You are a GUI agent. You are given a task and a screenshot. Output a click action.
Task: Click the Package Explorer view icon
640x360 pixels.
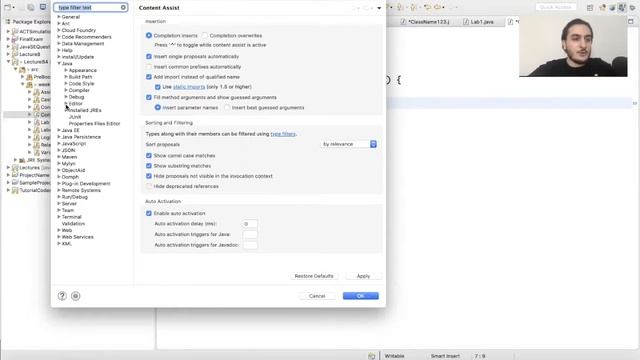pos(7,22)
